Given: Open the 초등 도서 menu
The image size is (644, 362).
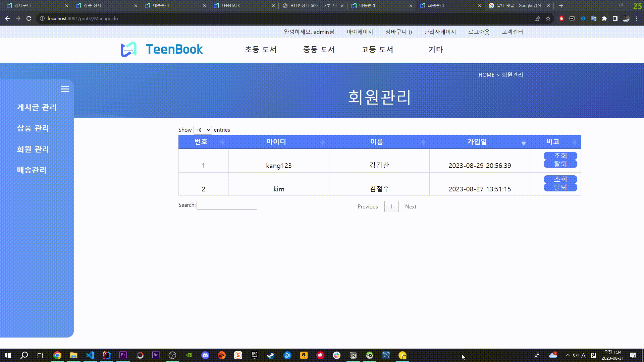Looking at the screenshot, I should tap(260, 50).
